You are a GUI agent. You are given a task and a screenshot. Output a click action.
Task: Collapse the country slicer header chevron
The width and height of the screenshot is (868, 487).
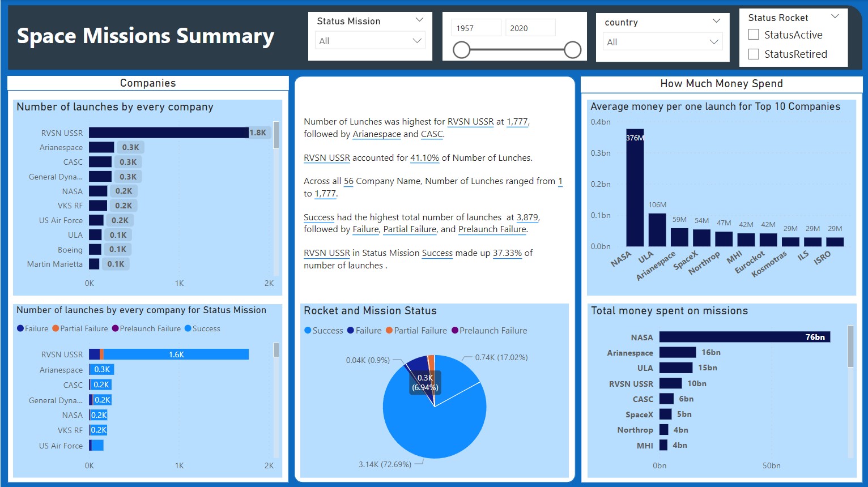click(716, 21)
